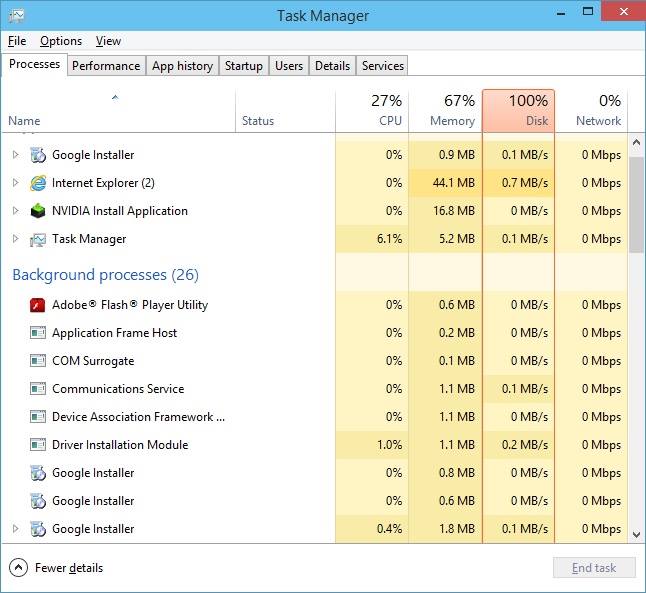Image resolution: width=646 pixels, height=593 pixels.
Task: Collapse view using Fewer details arrow icon
Action: coord(19,568)
